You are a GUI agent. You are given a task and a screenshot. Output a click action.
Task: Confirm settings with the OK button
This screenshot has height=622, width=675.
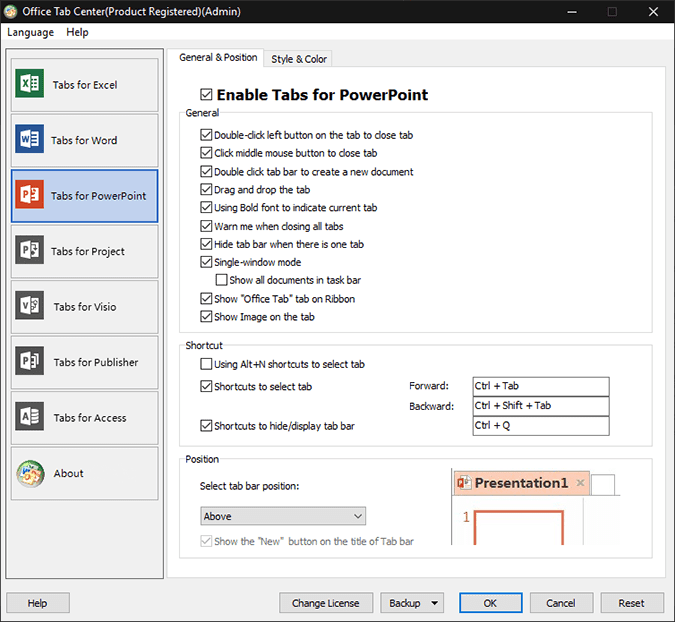click(x=490, y=603)
